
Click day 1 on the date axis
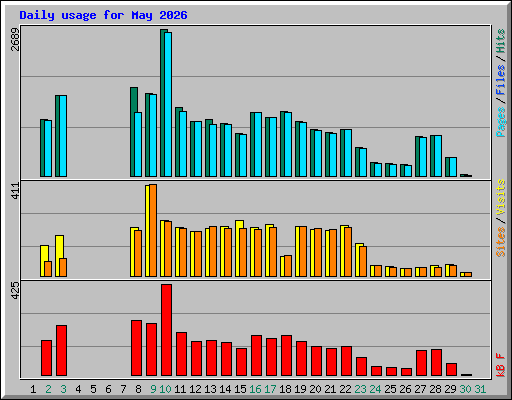(33, 389)
